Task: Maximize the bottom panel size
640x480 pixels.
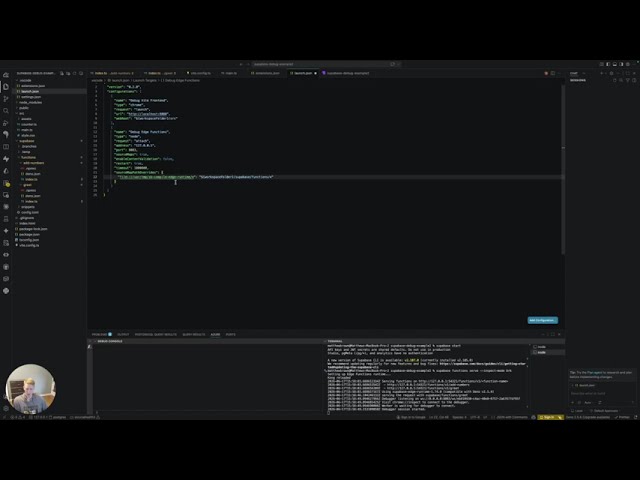Action: tap(553, 335)
